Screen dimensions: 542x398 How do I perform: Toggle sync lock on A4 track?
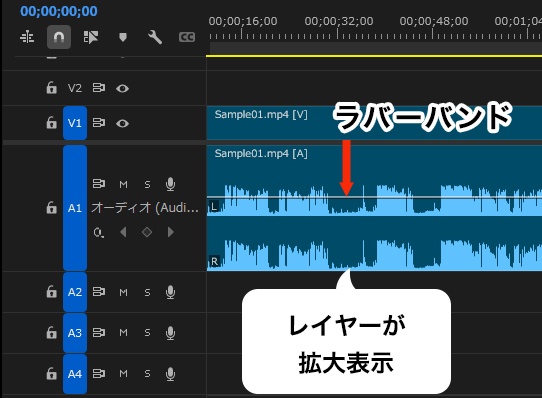(x=99, y=373)
